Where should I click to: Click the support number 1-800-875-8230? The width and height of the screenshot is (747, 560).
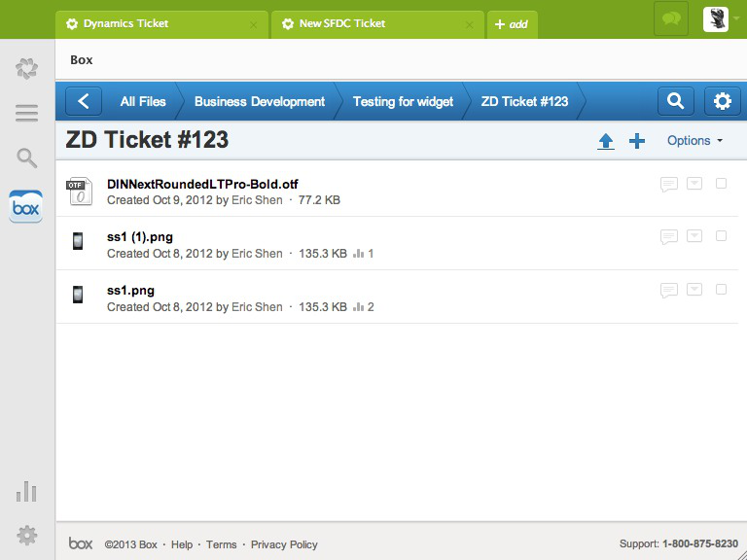(x=700, y=543)
